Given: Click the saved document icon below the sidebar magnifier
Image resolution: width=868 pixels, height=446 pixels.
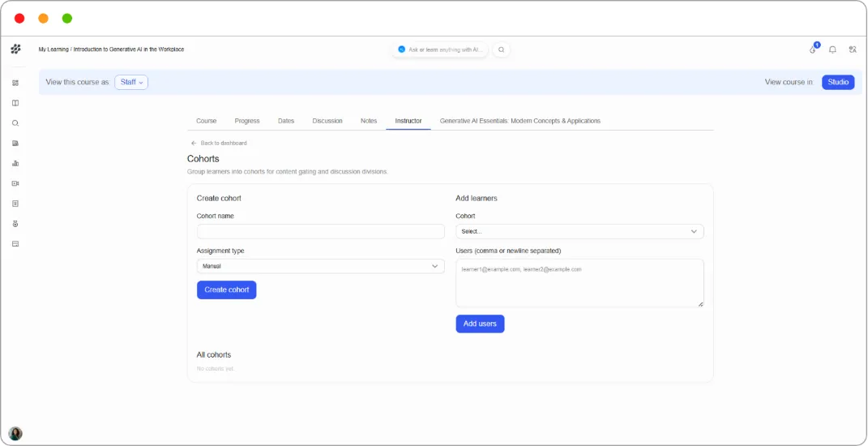Looking at the screenshot, I should (x=15, y=143).
